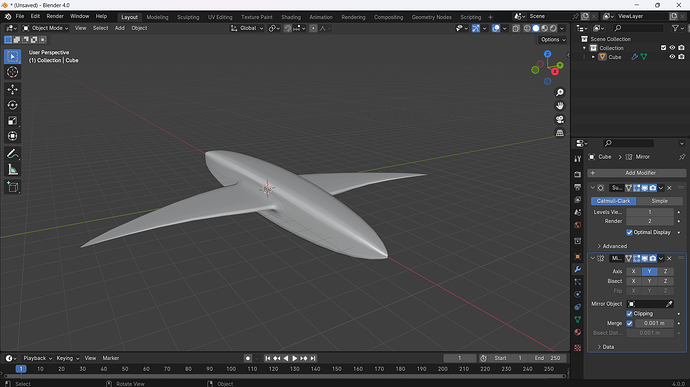The image size is (690, 387).
Task: Collapse the Subdivision modifier panel
Action: tap(593, 188)
